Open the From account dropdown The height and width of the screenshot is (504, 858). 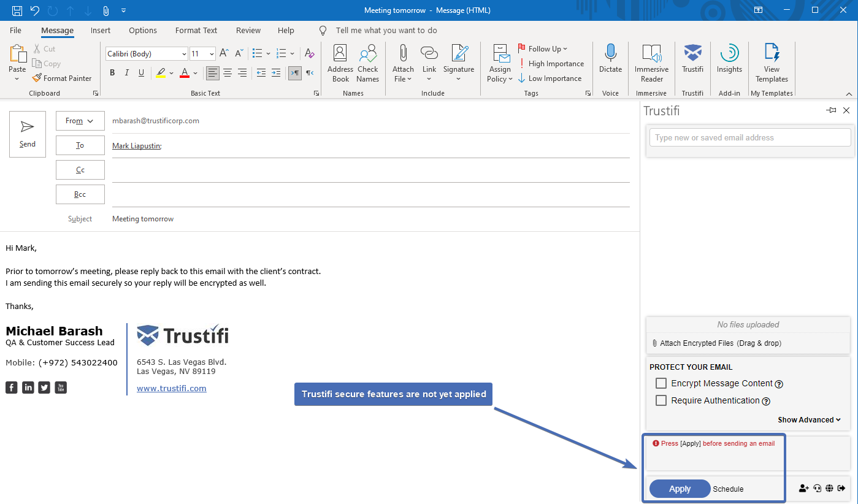coord(80,121)
